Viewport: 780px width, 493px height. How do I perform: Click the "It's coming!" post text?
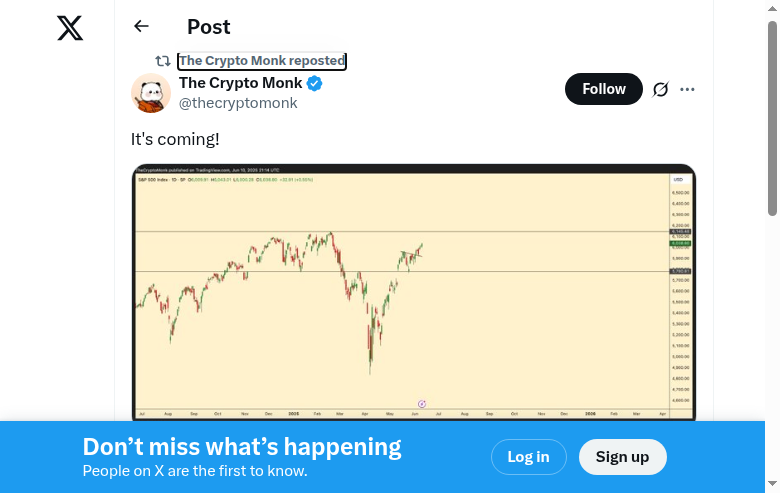point(175,139)
